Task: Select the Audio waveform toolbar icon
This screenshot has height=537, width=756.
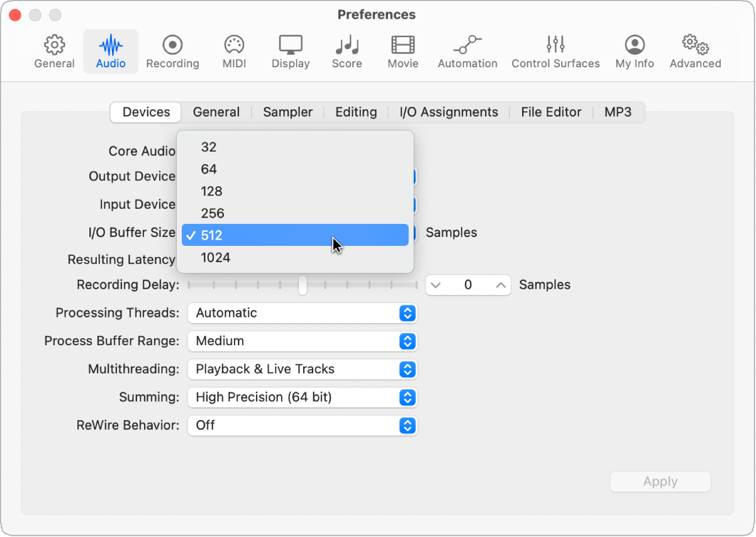Action: coord(111,52)
